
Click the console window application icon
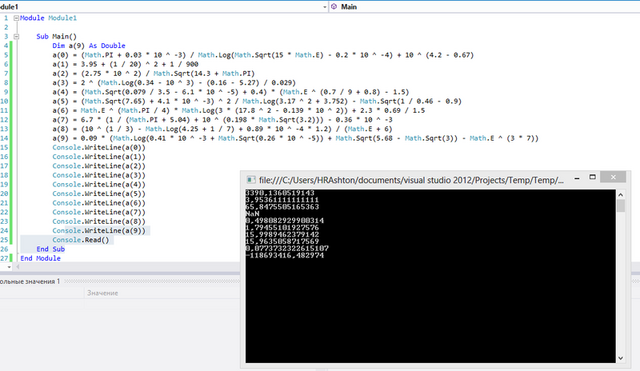[x=251, y=180]
